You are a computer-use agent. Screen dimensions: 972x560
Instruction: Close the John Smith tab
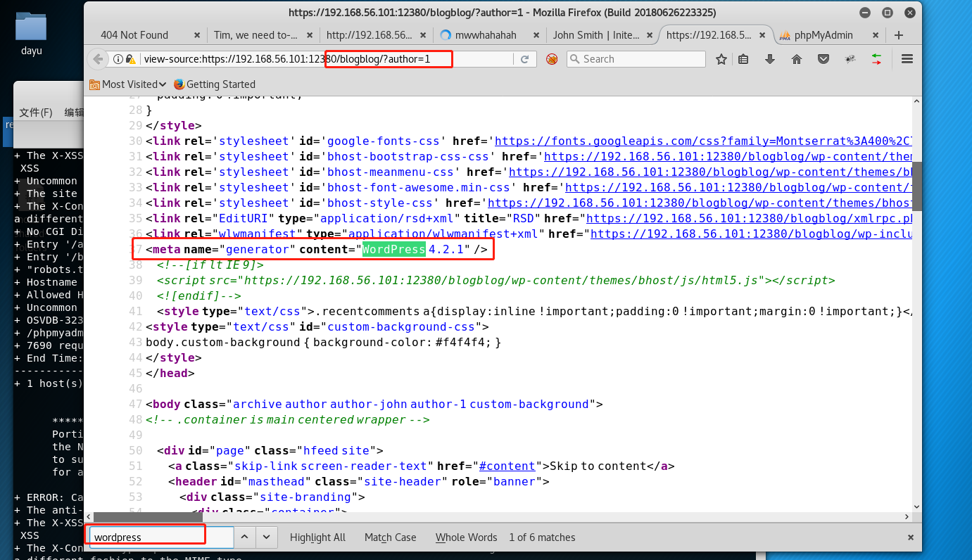(x=650, y=35)
